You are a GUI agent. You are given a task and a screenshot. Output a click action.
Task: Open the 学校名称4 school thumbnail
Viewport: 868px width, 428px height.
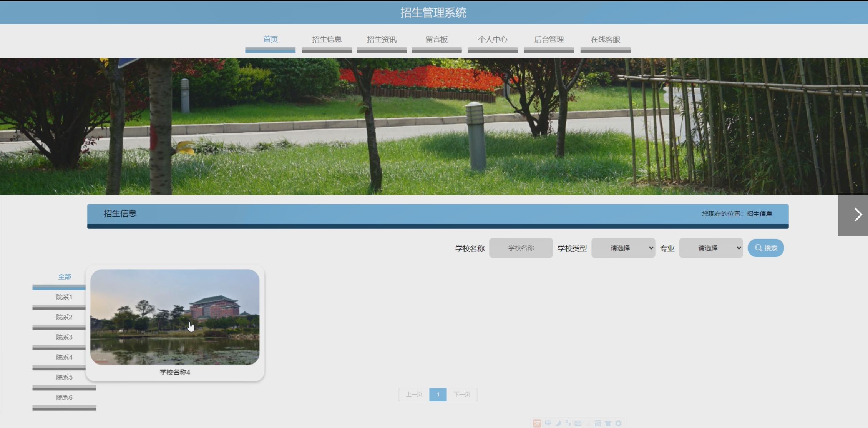[x=175, y=317]
